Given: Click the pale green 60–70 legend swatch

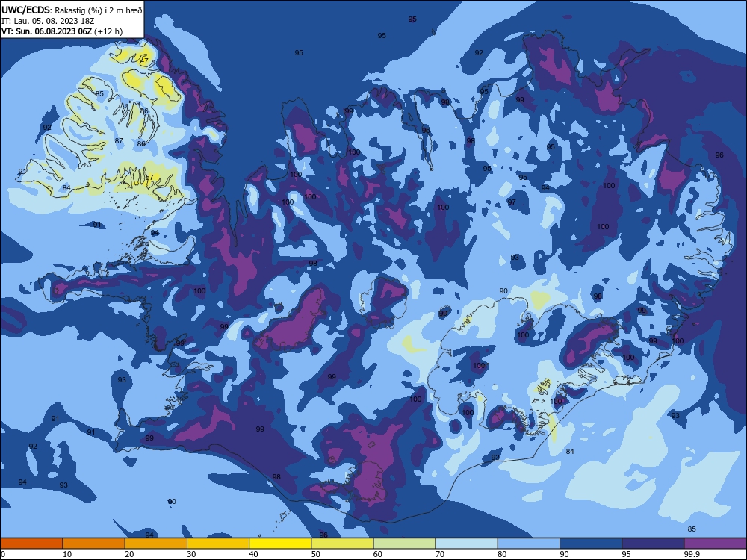Looking at the screenshot, I should 404,544.
